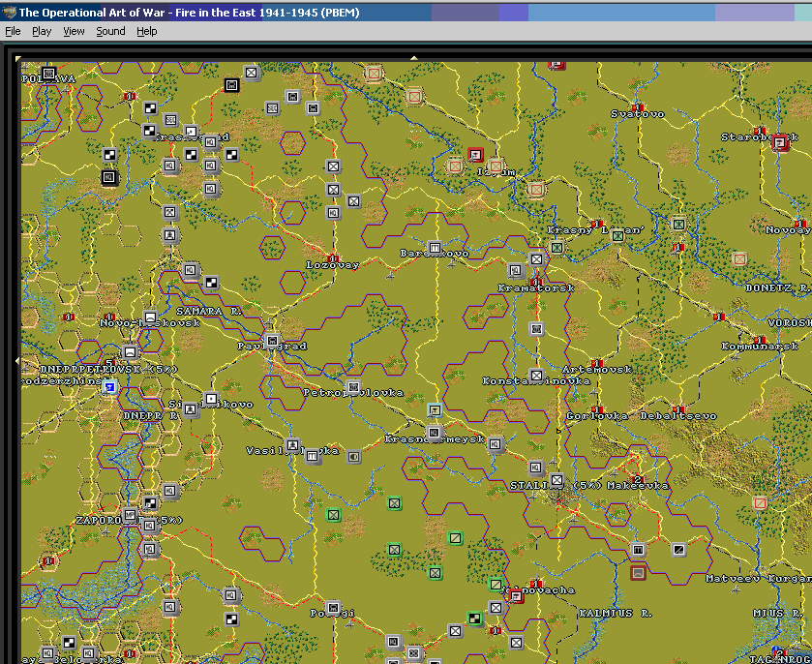
Task: Select the gray slashed unit southeast of Makeevka
Action: point(678,550)
